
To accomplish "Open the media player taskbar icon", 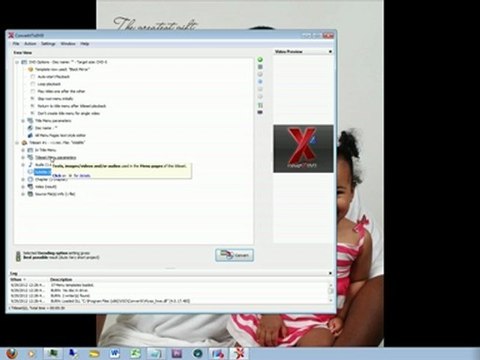I will (x=32, y=354).
